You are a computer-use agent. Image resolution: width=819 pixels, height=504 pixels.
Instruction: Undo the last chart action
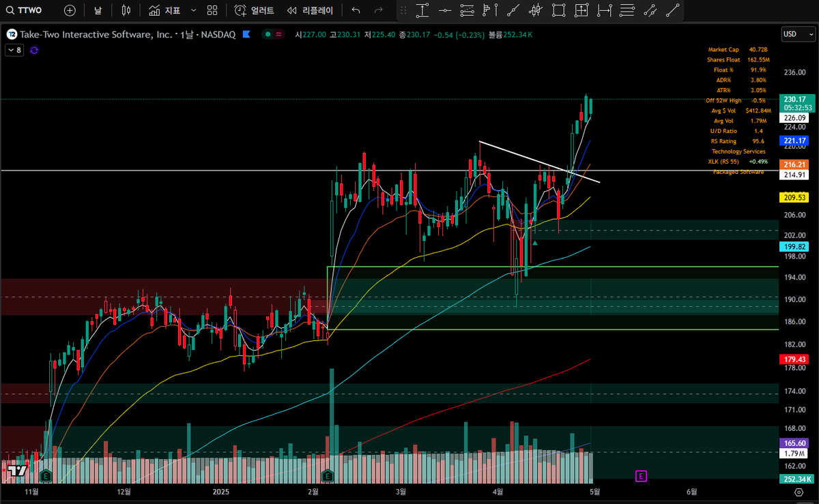point(356,10)
